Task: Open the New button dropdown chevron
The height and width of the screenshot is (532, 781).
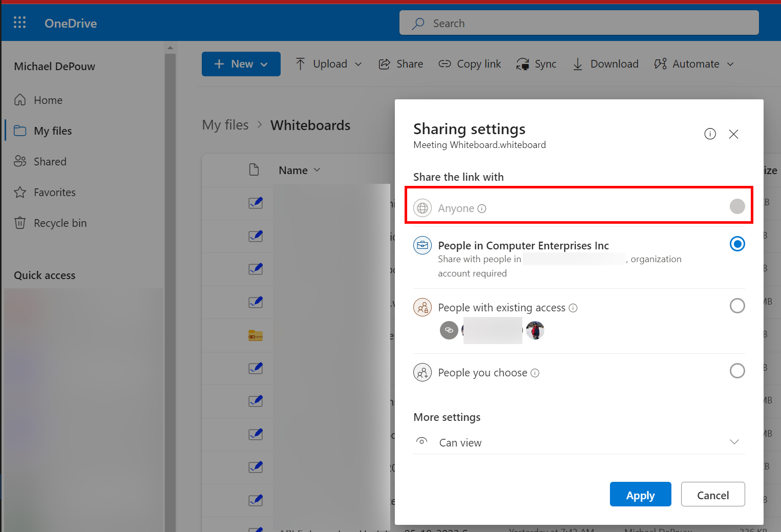Action: tap(264, 65)
